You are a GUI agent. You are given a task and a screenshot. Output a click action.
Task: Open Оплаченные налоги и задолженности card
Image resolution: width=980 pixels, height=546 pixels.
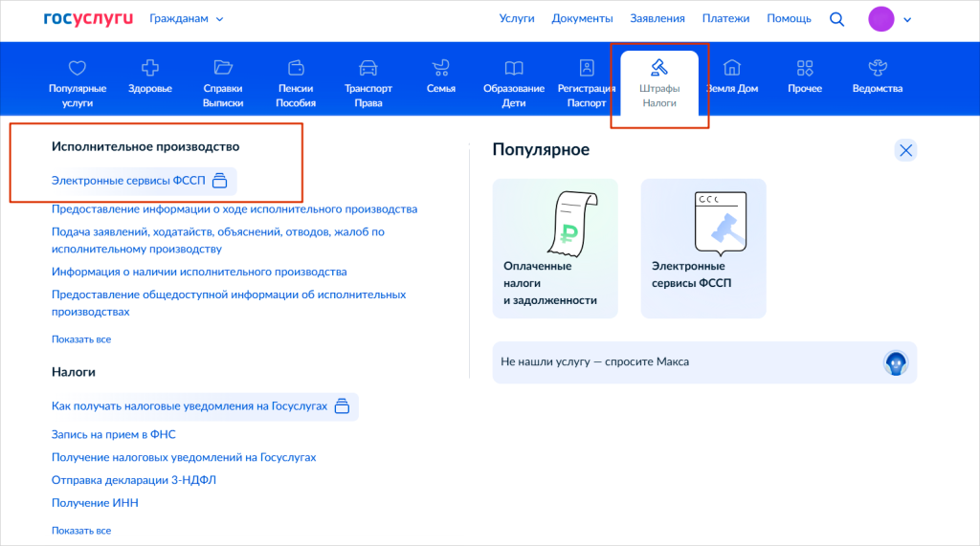[555, 249]
